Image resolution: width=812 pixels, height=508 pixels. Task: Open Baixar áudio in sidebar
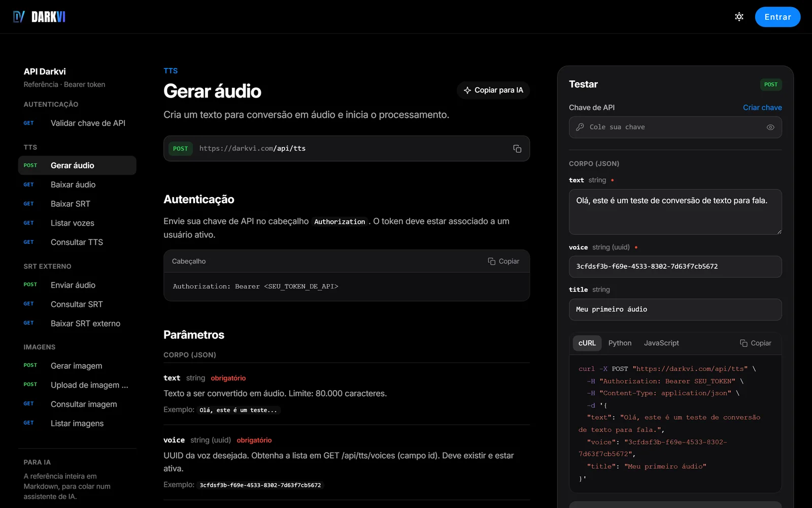click(x=77, y=184)
